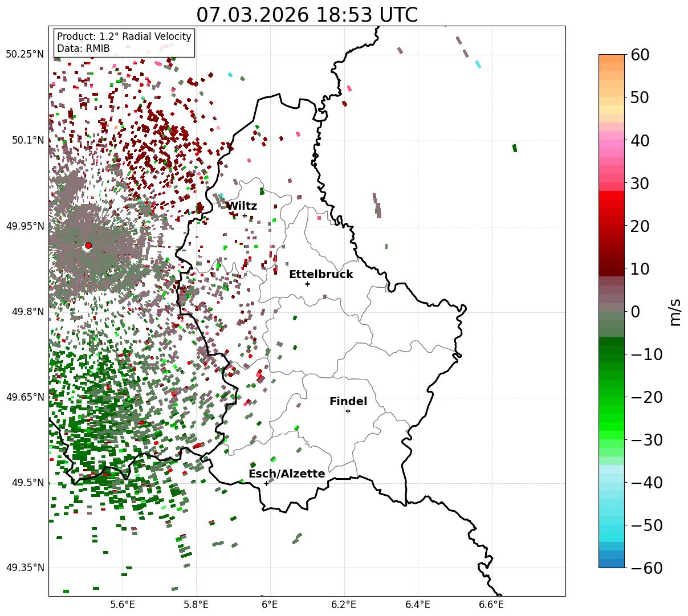Click the 50.1°N latitude tick label

pyautogui.click(x=28, y=140)
